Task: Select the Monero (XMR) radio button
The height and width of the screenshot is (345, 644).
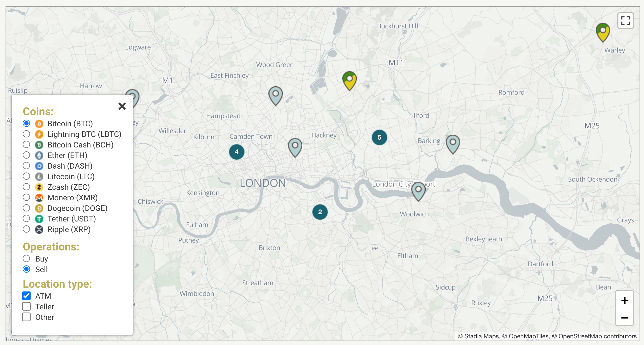Action: coord(26,198)
